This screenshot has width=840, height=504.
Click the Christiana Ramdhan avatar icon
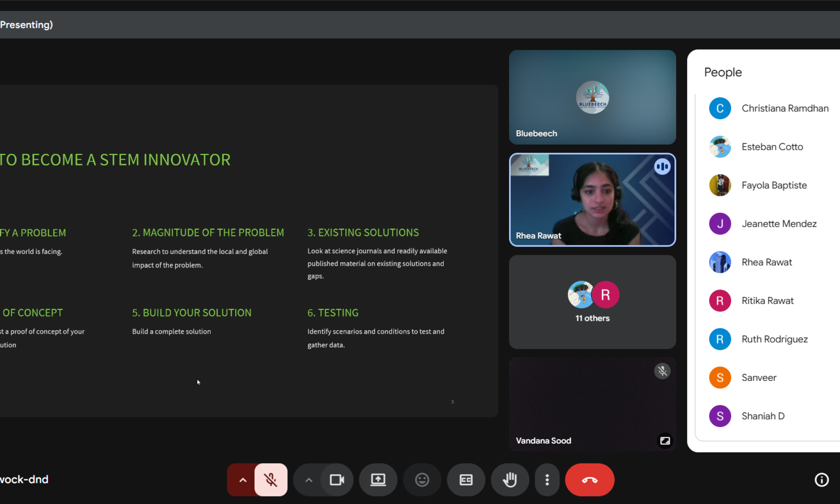[x=720, y=108]
